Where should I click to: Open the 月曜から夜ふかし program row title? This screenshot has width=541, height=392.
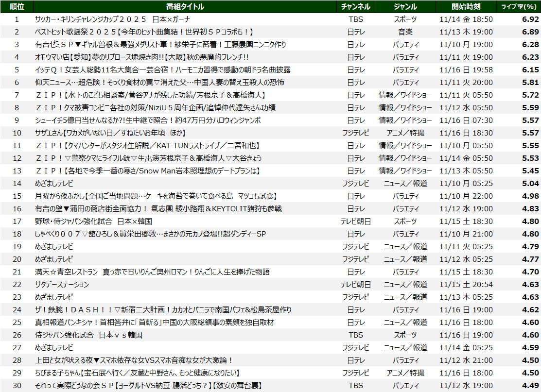(x=156, y=196)
